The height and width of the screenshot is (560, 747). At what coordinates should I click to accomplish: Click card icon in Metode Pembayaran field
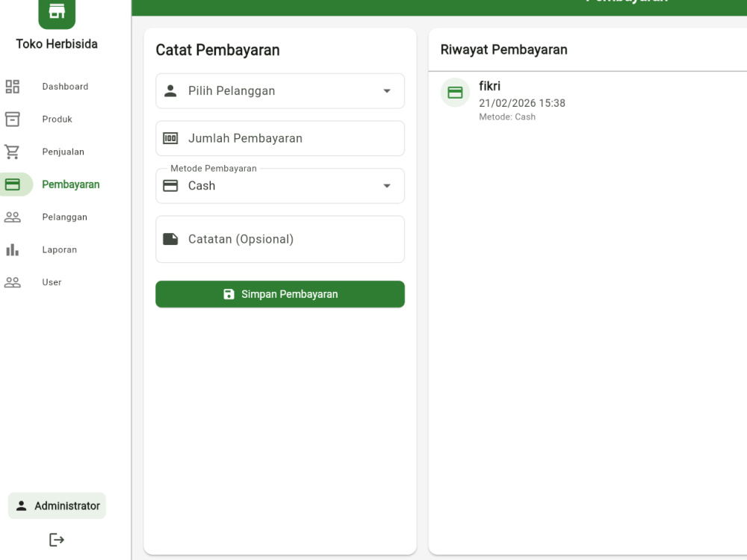pyautogui.click(x=170, y=186)
